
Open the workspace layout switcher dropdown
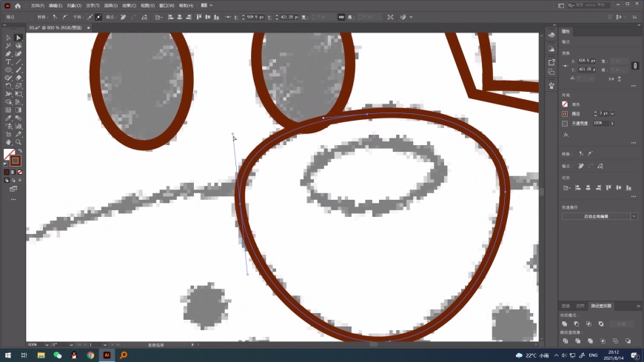[x=207, y=5]
